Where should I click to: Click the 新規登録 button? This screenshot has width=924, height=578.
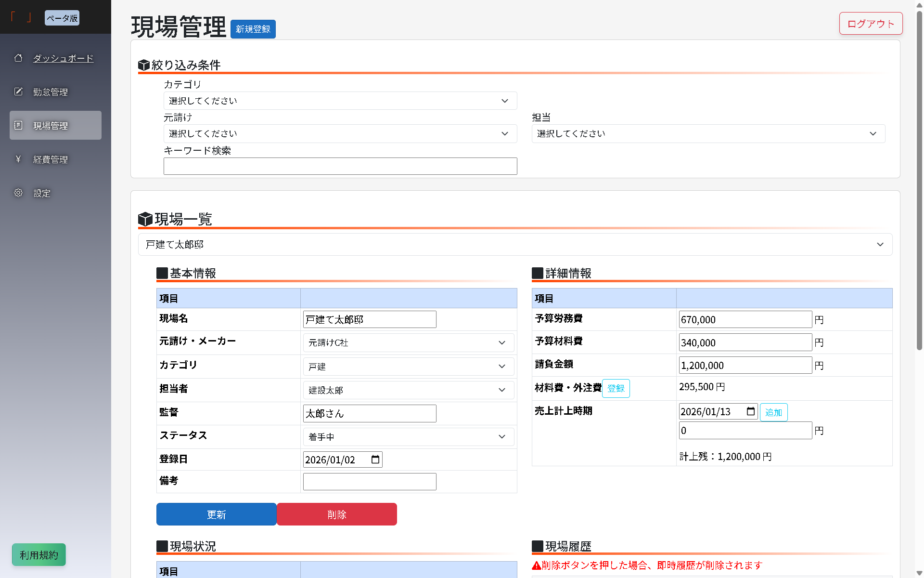(x=253, y=29)
